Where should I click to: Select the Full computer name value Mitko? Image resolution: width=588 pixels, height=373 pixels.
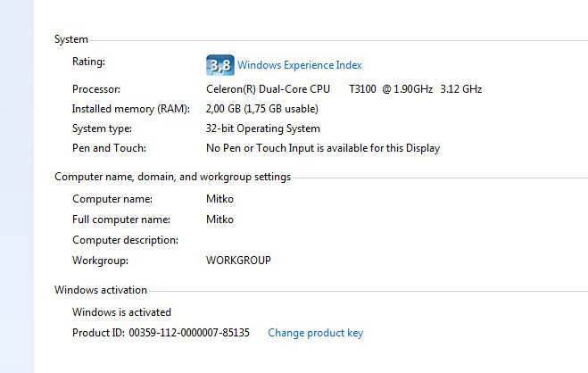pos(219,220)
